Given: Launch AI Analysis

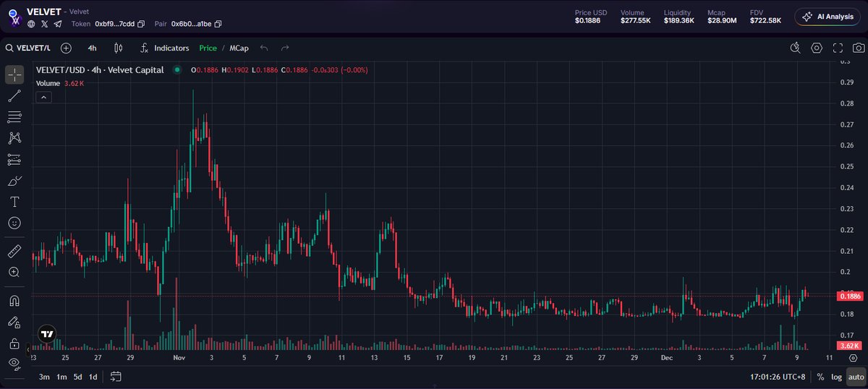Looking at the screenshot, I should [x=828, y=17].
